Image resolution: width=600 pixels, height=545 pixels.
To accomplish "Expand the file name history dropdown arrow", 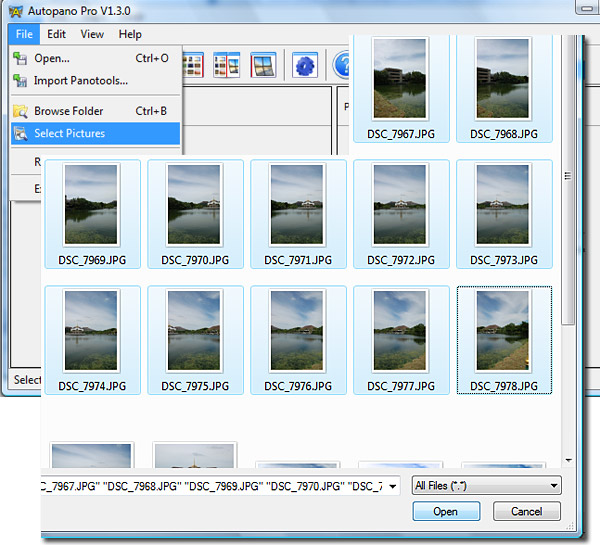I will (392, 486).
